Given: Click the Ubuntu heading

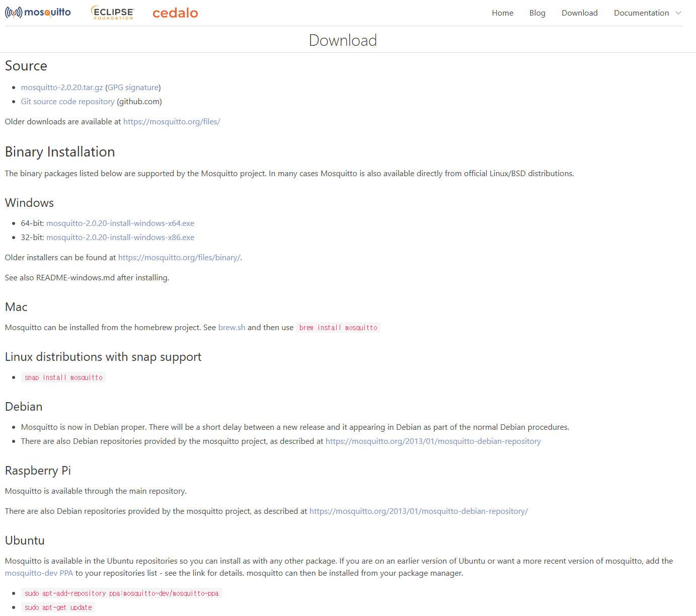Looking at the screenshot, I should (25, 541).
